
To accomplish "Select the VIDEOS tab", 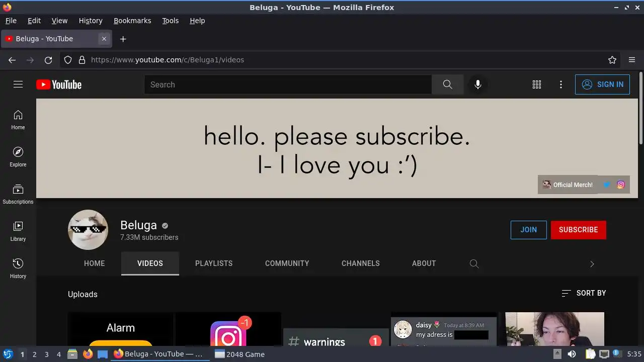I will point(150,263).
